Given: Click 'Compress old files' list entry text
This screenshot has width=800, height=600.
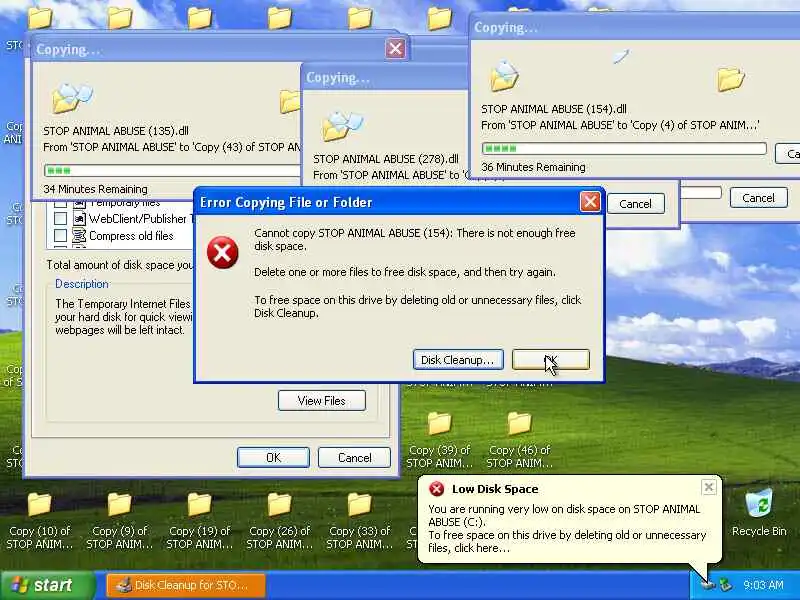Looking at the screenshot, I should click(x=131, y=236).
